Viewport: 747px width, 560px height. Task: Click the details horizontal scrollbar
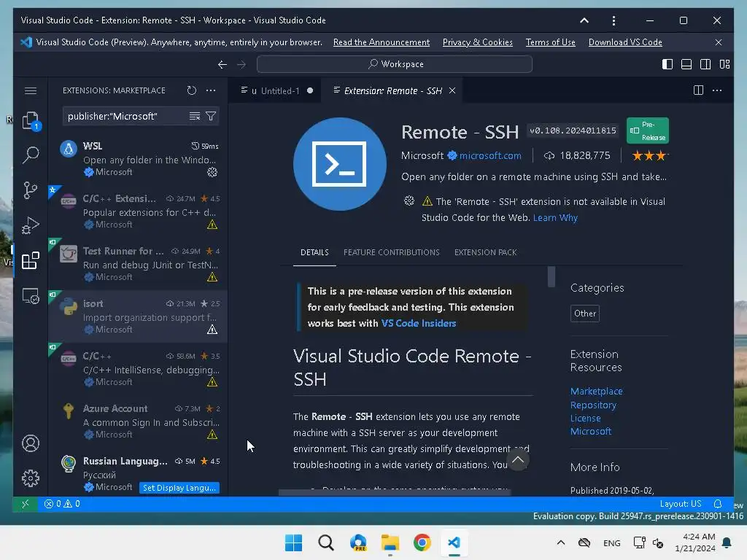point(395,492)
